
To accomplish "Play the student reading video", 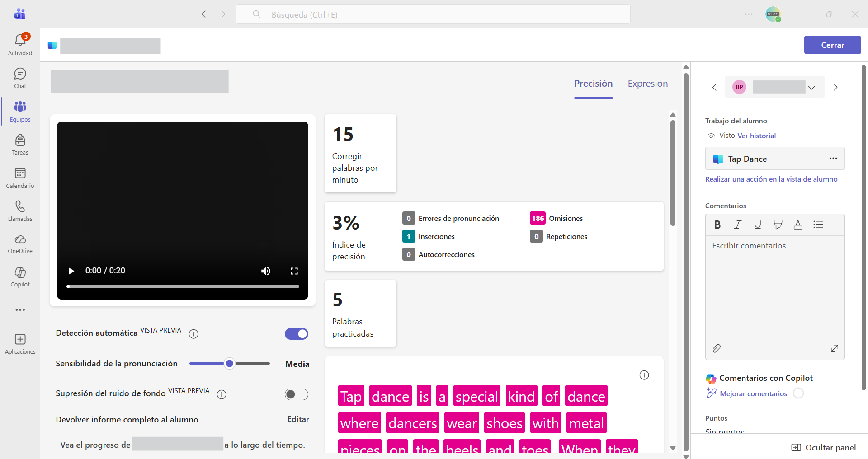I will [71, 271].
